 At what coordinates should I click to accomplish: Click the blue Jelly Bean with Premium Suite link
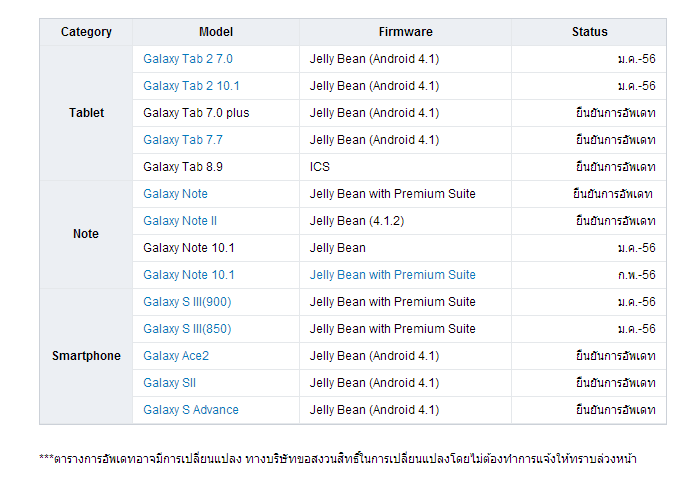pyautogui.click(x=392, y=275)
